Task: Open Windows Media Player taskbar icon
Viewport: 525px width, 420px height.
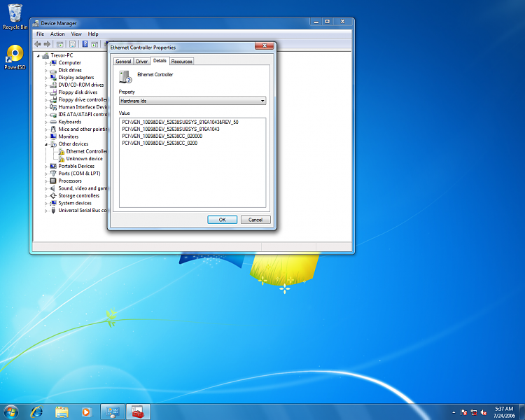Action: pyautogui.click(x=86, y=412)
